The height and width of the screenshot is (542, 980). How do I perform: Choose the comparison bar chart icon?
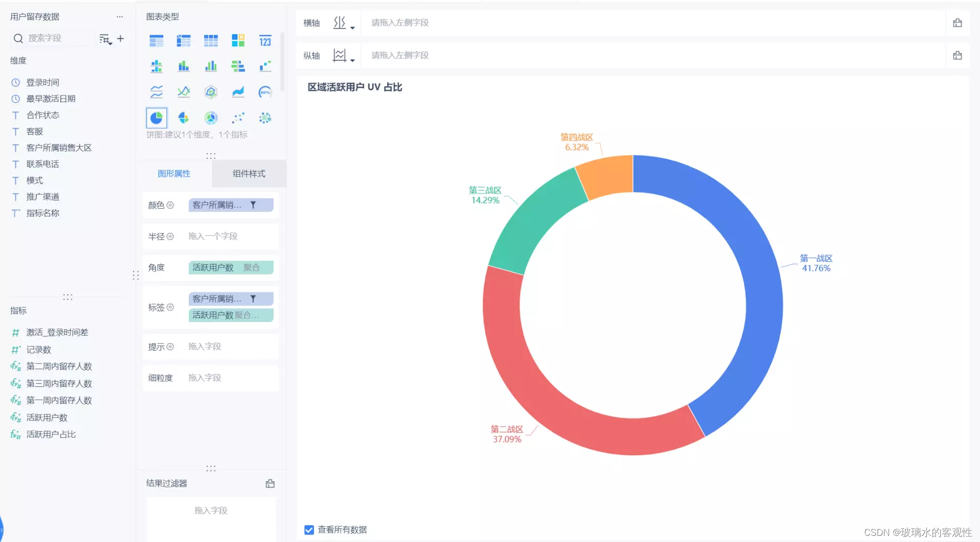(x=238, y=66)
